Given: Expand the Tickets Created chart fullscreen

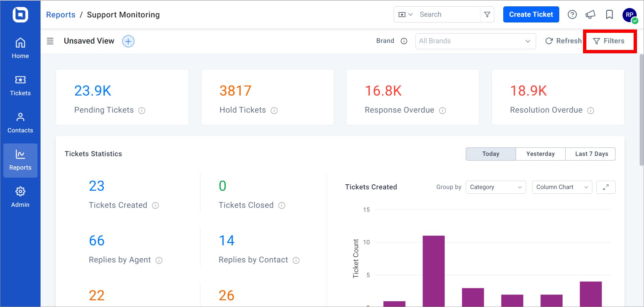Looking at the screenshot, I should [606, 187].
